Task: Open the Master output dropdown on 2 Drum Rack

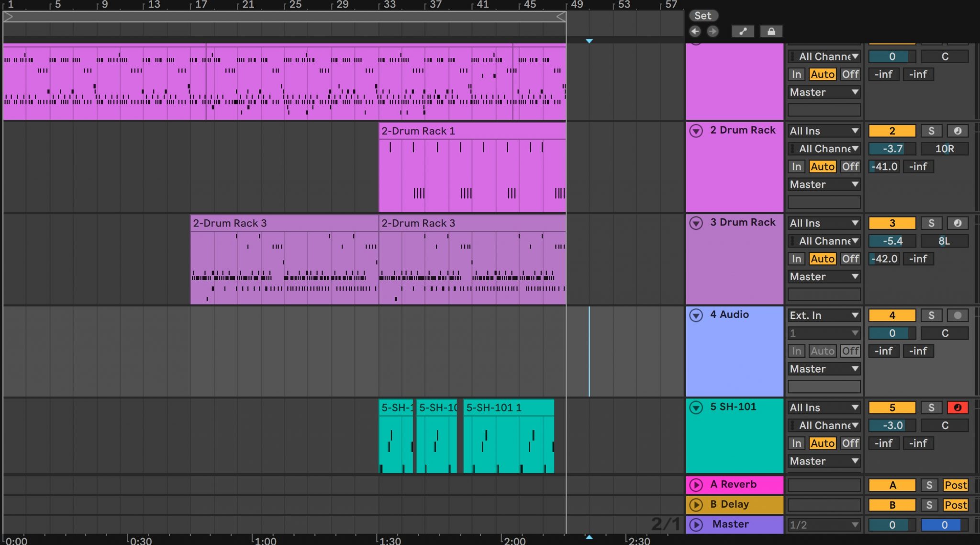Action: click(824, 184)
